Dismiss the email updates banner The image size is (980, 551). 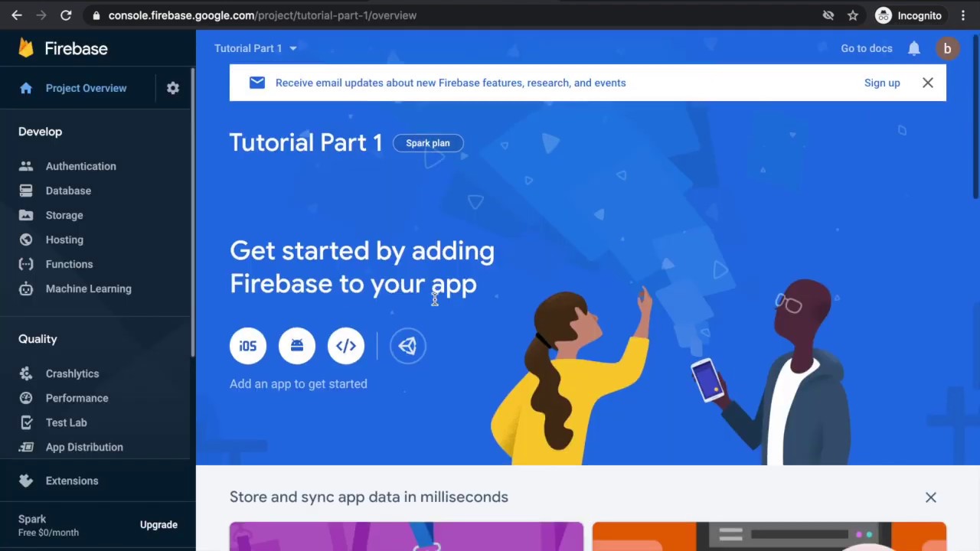pos(928,83)
